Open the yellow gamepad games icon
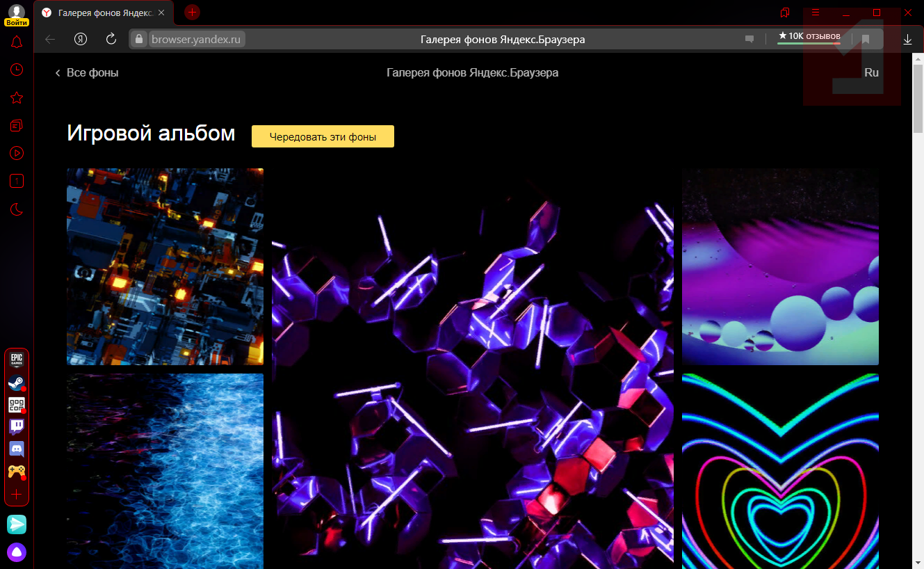Screen dimensions: 924x569 [x=16, y=471]
